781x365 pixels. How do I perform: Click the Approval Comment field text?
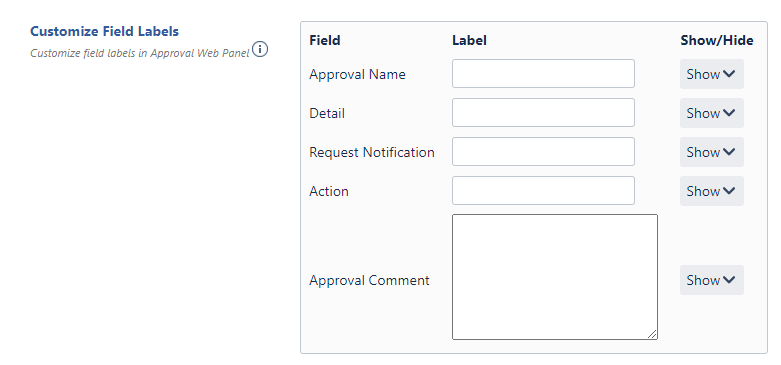pyautogui.click(x=369, y=280)
